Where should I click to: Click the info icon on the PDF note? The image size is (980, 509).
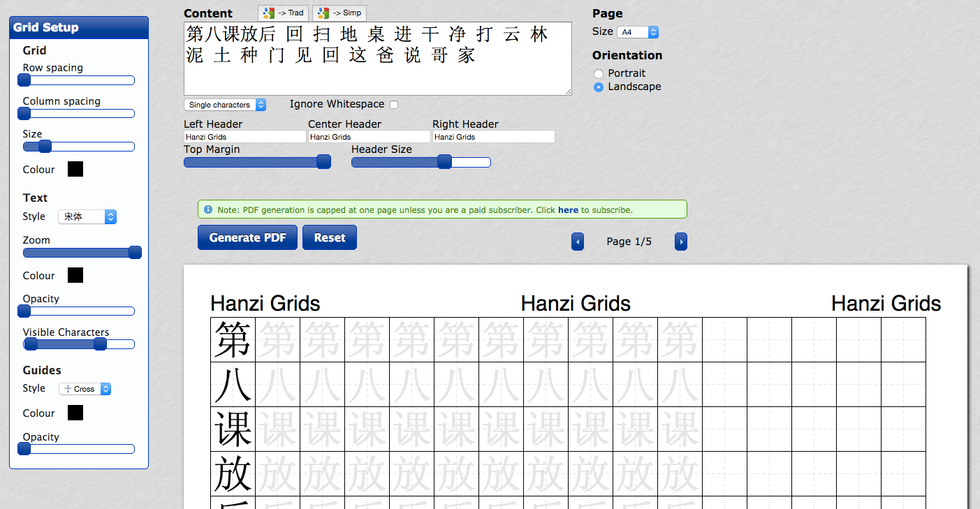(x=207, y=209)
